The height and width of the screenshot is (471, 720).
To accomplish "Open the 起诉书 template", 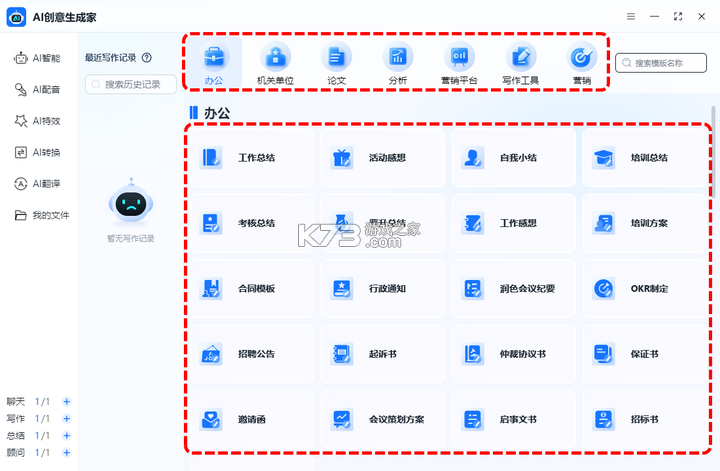I will point(382,354).
